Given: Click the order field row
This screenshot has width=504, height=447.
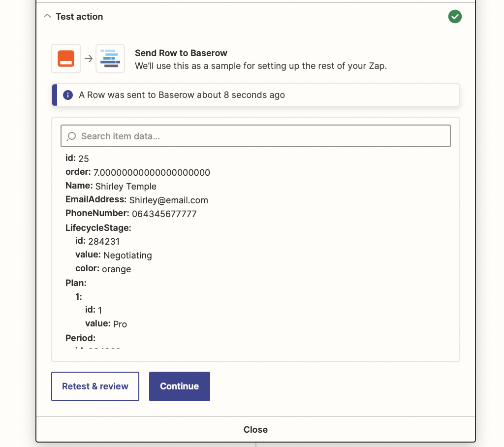Looking at the screenshot, I should [x=138, y=172].
